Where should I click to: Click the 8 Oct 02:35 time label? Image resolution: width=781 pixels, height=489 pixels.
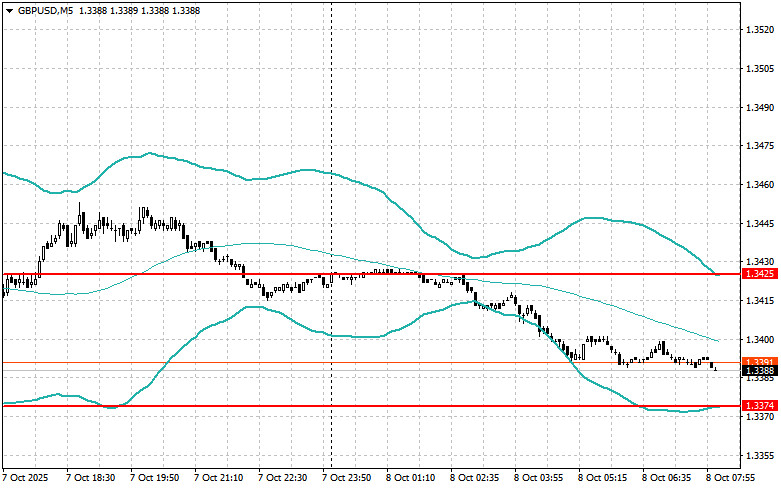point(475,478)
